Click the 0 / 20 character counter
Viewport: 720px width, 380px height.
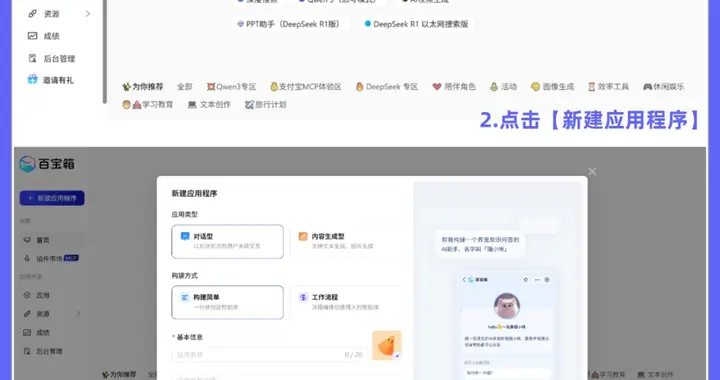pos(353,354)
